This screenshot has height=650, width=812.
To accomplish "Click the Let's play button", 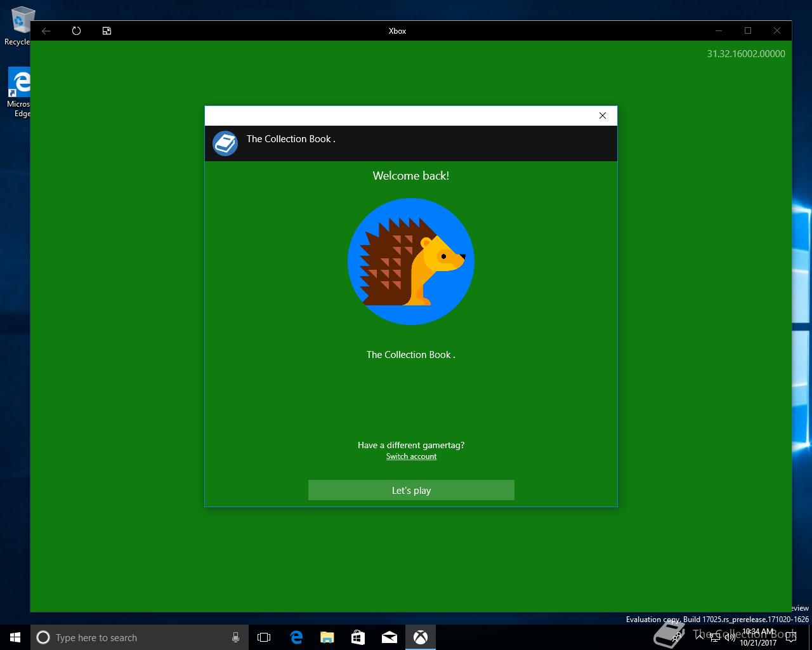I will click(x=411, y=490).
